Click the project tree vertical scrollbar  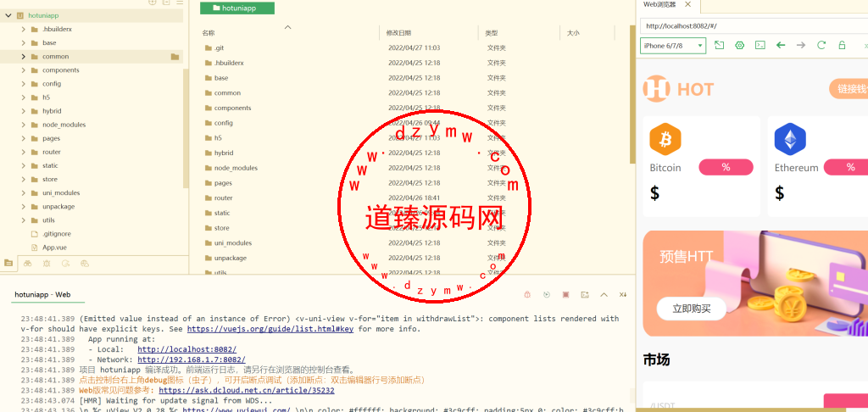tap(186, 127)
